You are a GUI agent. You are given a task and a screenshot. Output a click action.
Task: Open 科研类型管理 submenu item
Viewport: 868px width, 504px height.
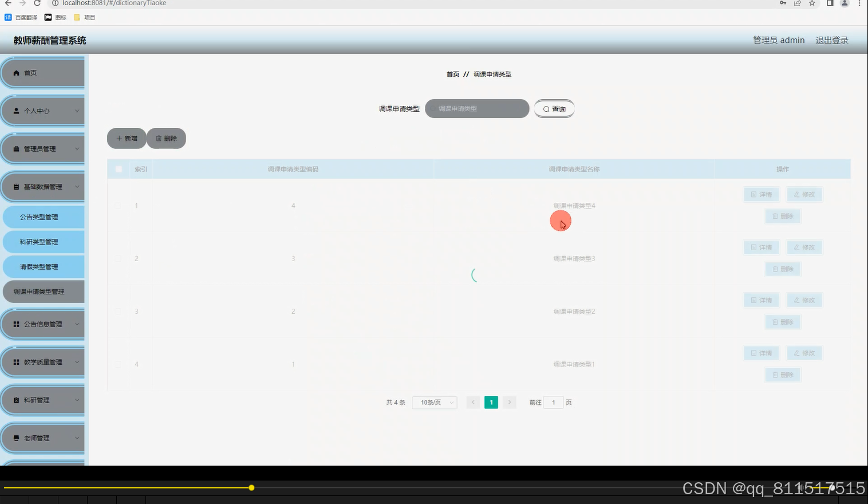coord(44,242)
